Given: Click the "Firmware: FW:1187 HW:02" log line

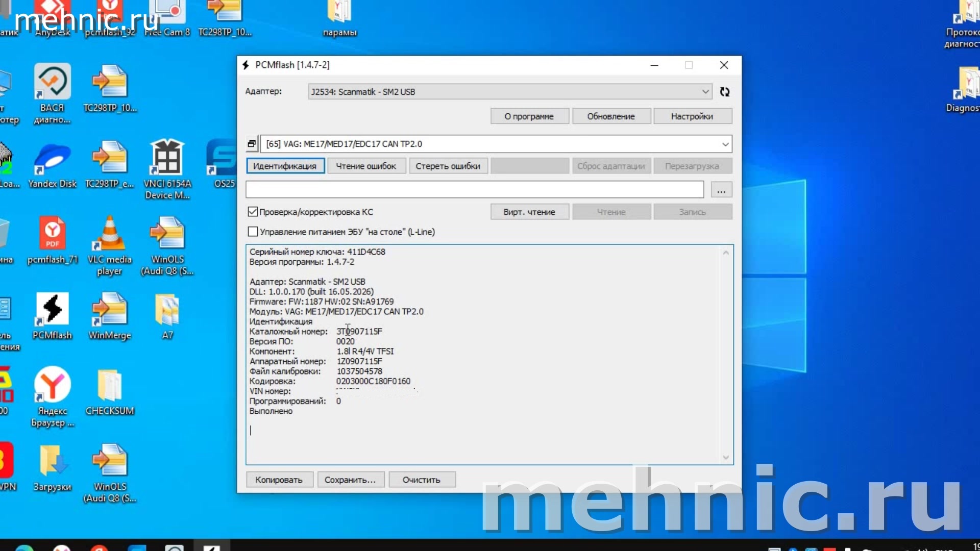Looking at the screenshot, I should click(322, 302).
